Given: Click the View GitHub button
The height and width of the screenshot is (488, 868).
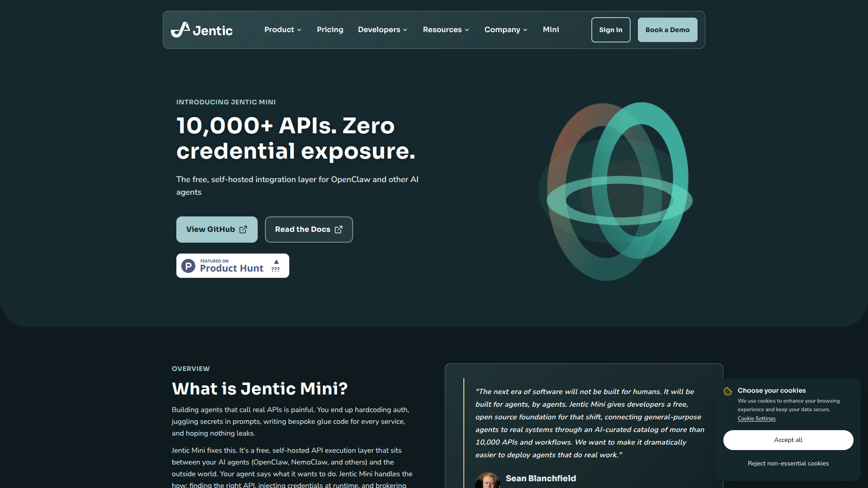Looking at the screenshot, I should 217,230.
